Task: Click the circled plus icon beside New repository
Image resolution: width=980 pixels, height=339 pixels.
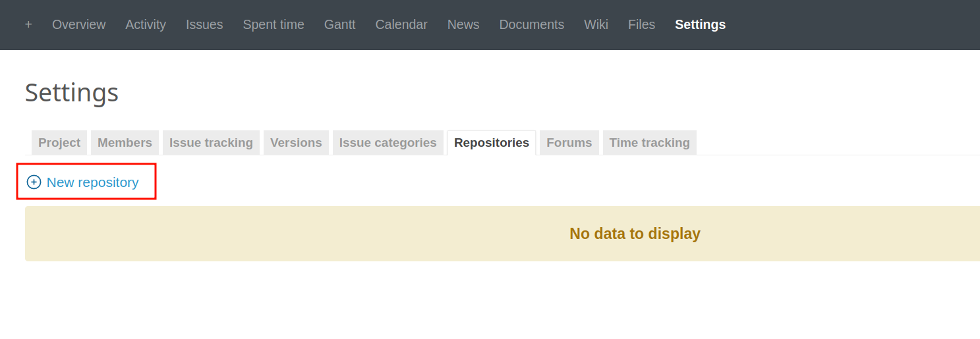Action: [x=34, y=182]
